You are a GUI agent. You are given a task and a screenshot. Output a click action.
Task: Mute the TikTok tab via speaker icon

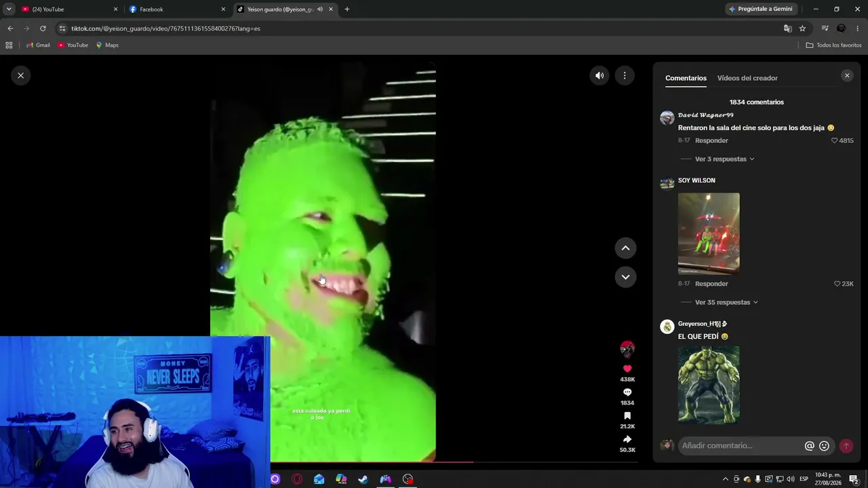coord(319,9)
